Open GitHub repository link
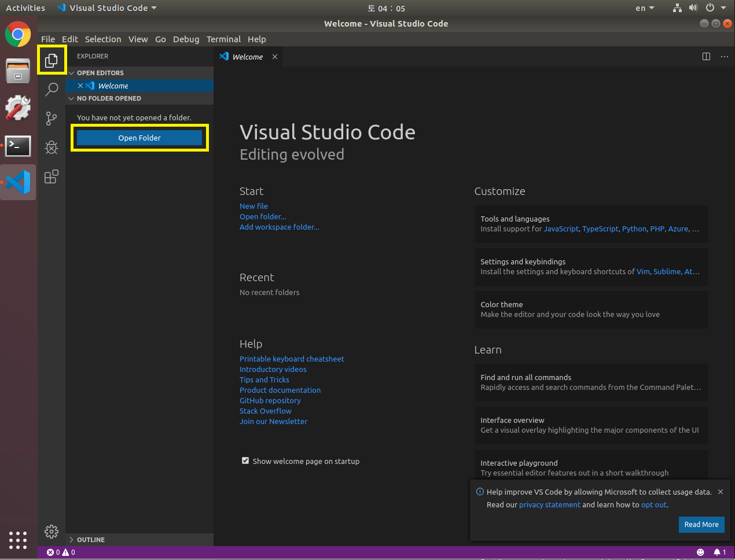This screenshot has height=560, width=735. pyautogui.click(x=270, y=400)
